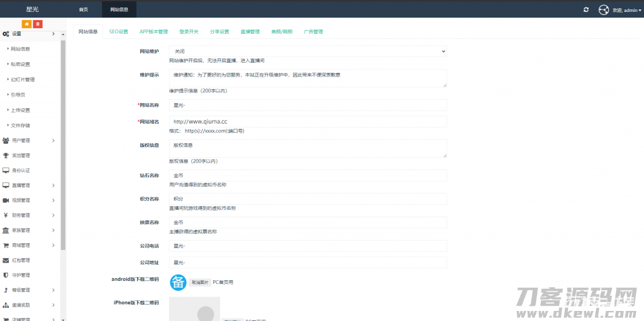Open 上传设置 in the sidebar
Screen dimensions: 644x321
[20, 110]
